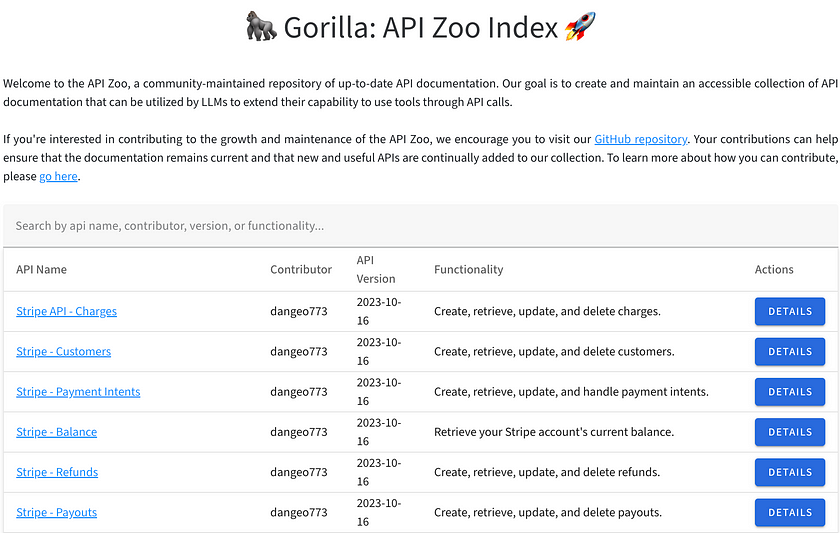The height and width of the screenshot is (533, 840).
Task: Open the Stripe - Payment Intents link
Action: pos(78,392)
